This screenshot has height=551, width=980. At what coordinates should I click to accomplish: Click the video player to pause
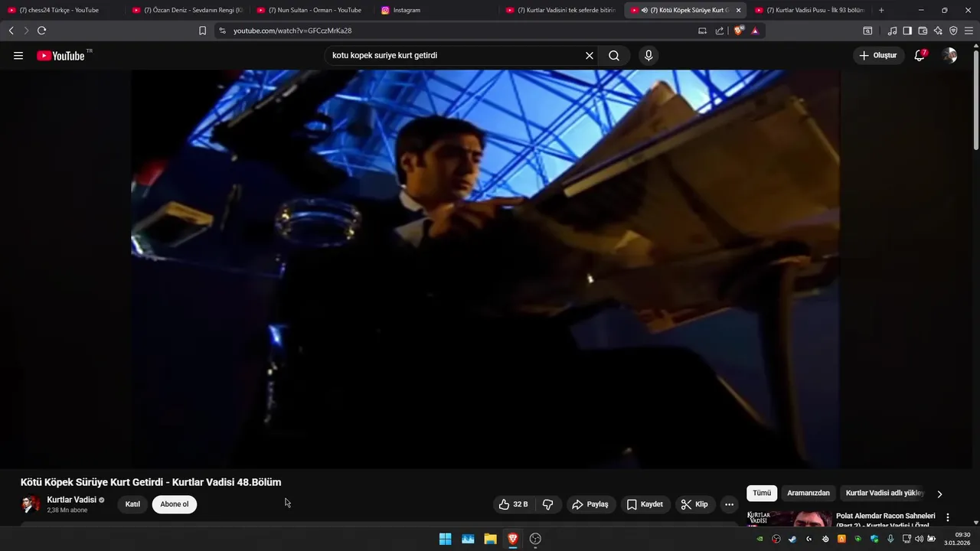click(x=485, y=269)
